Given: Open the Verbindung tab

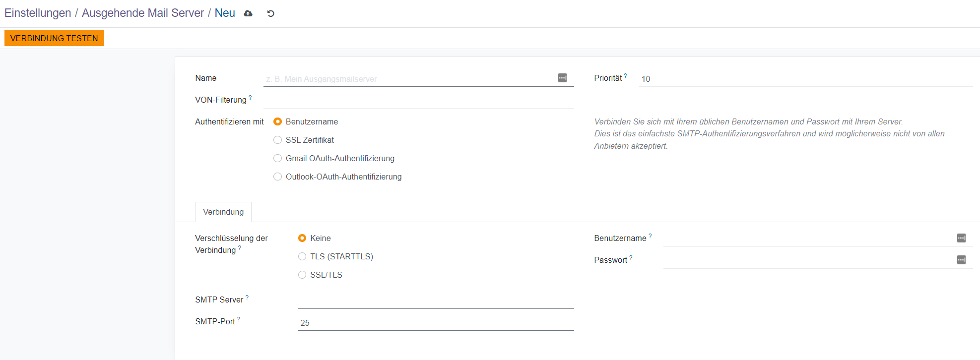Looking at the screenshot, I should [223, 212].
